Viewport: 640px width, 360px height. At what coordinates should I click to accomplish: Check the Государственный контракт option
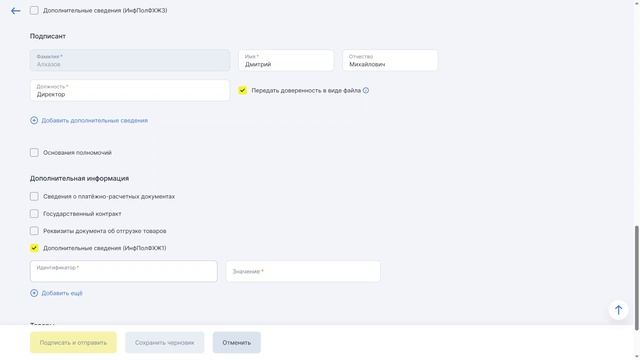[34, 213]
